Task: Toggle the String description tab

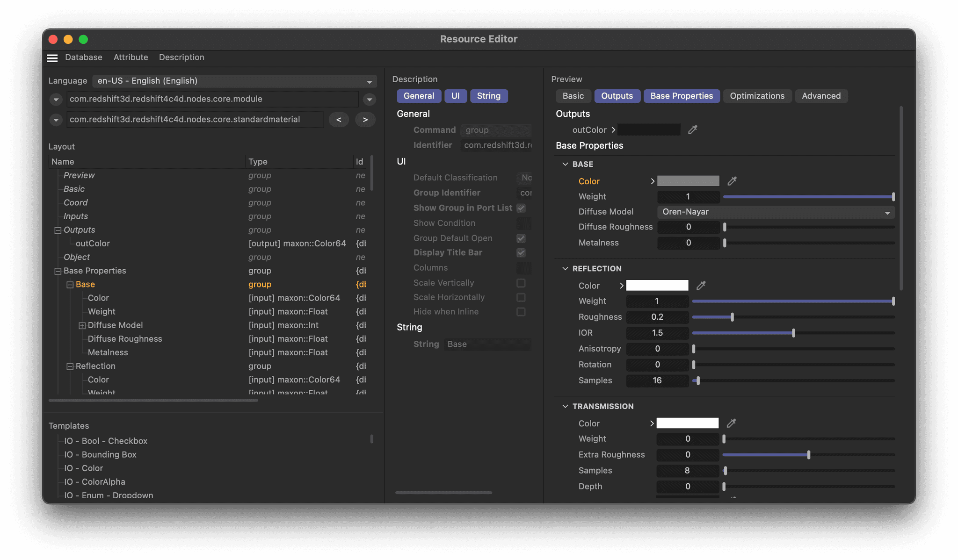Action: point(489,96)
